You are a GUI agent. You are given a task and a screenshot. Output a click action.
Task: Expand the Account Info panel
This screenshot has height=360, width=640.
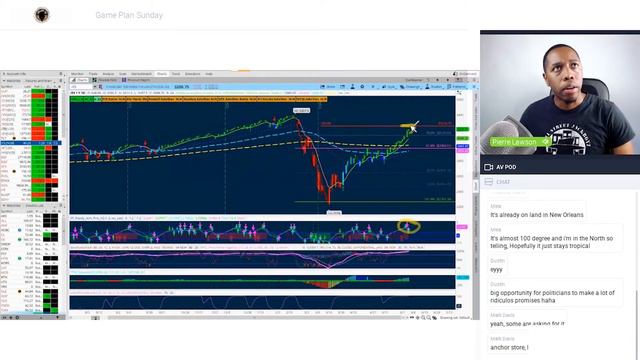(x=4, y=74)
